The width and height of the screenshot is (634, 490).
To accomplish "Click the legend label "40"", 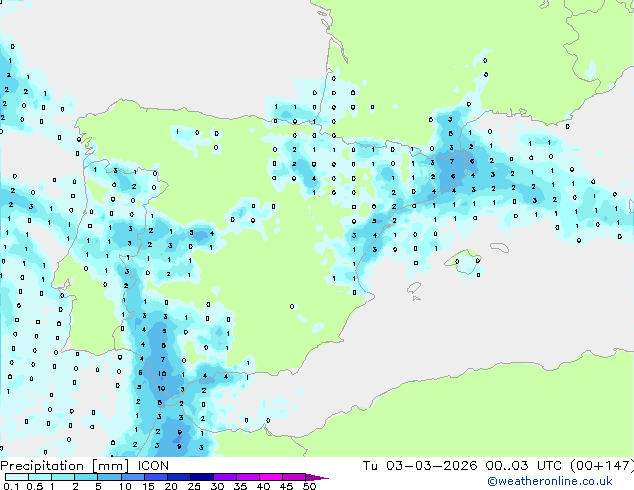I will (x=264, y=486).
